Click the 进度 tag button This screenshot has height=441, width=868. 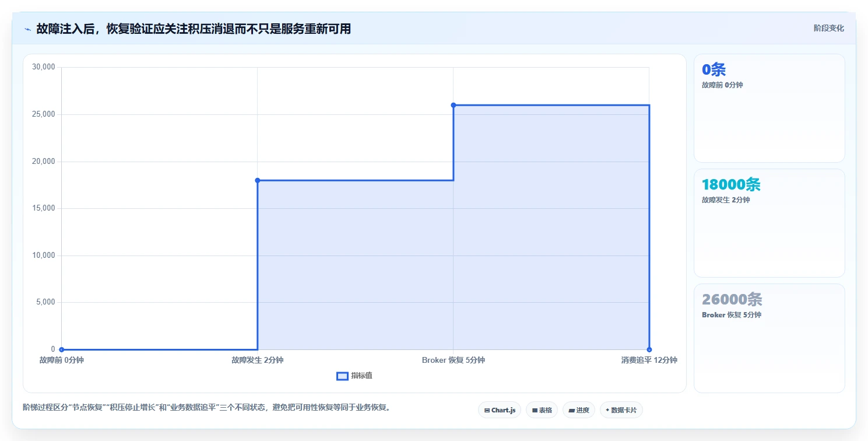[578, 410]
